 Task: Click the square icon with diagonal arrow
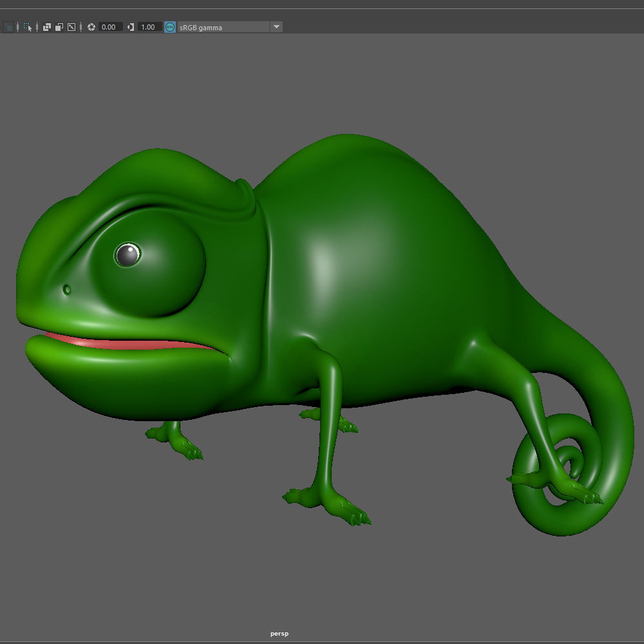coord(71,27)
